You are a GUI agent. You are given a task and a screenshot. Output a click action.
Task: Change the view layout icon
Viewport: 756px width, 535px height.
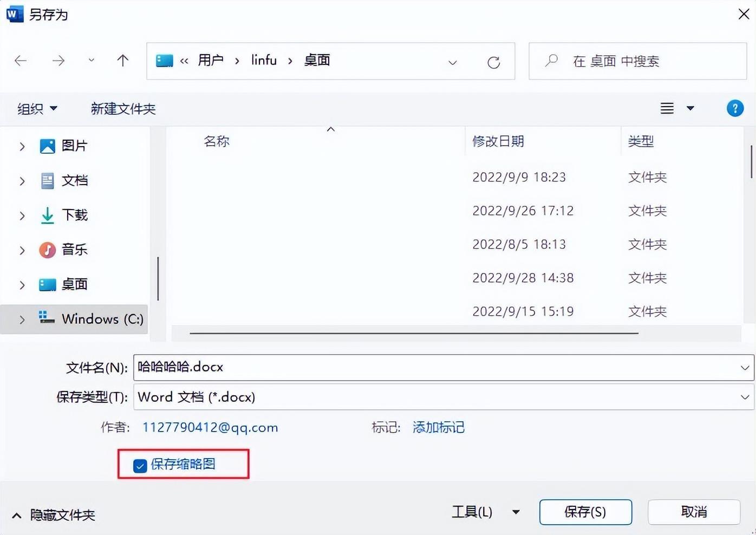[x=667, y=108]
